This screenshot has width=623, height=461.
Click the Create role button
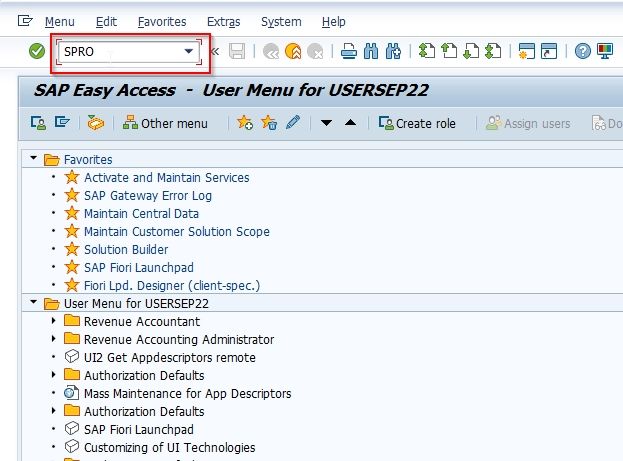coord(417,123)
